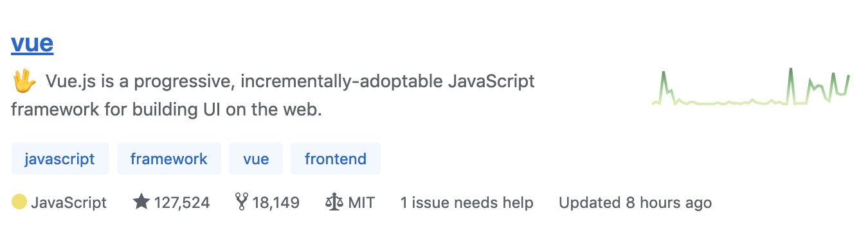
Task: Click the yellow JavaScript language dot
Action: (19, 203)
